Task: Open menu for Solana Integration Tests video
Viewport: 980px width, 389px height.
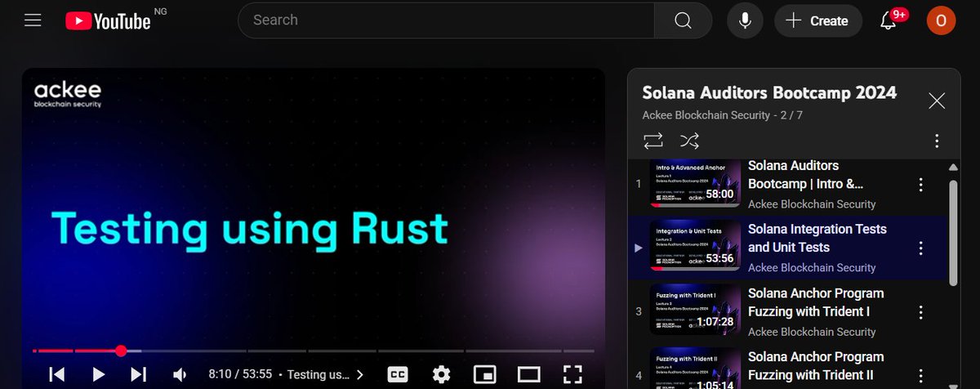Action: pos(920,248)
